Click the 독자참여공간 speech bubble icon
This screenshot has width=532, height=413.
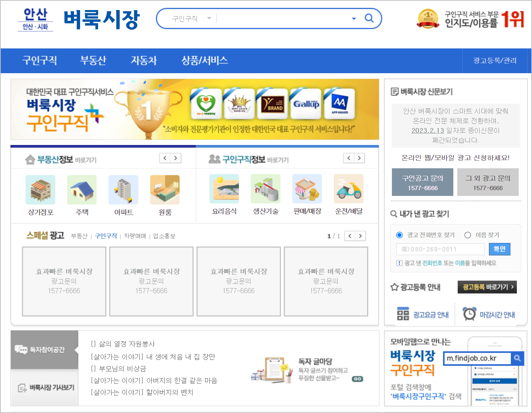pos(21,349)
